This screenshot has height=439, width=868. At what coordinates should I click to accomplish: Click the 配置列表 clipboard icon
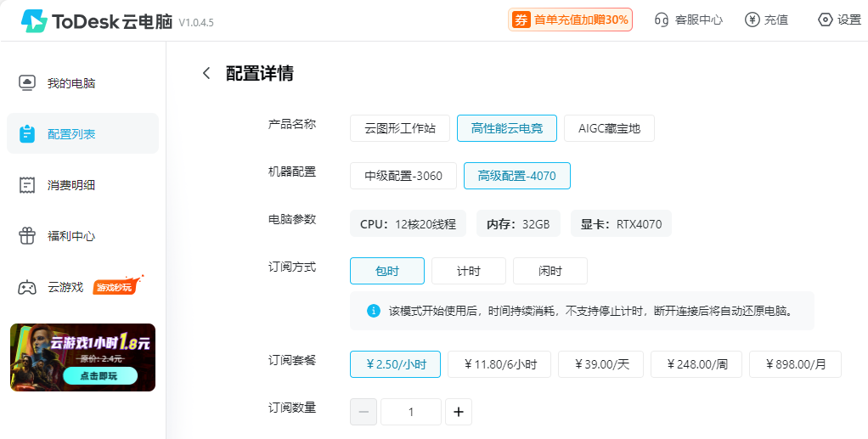26,133
